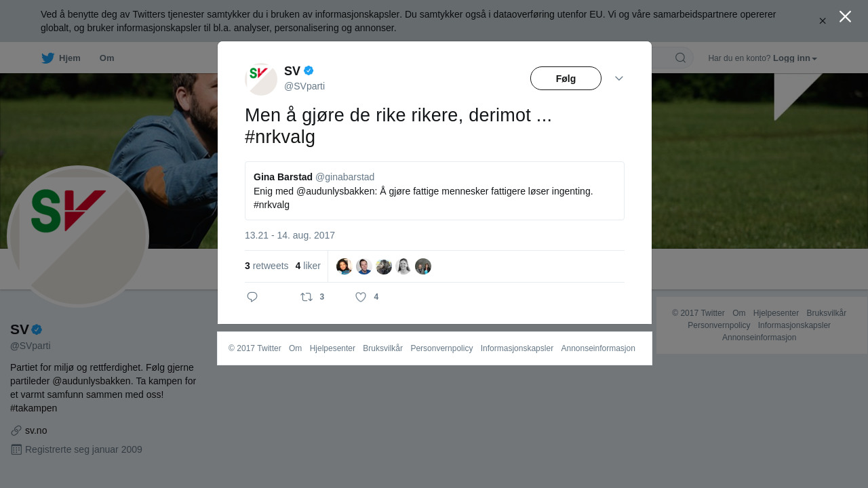View the 4 liker list

308,266
